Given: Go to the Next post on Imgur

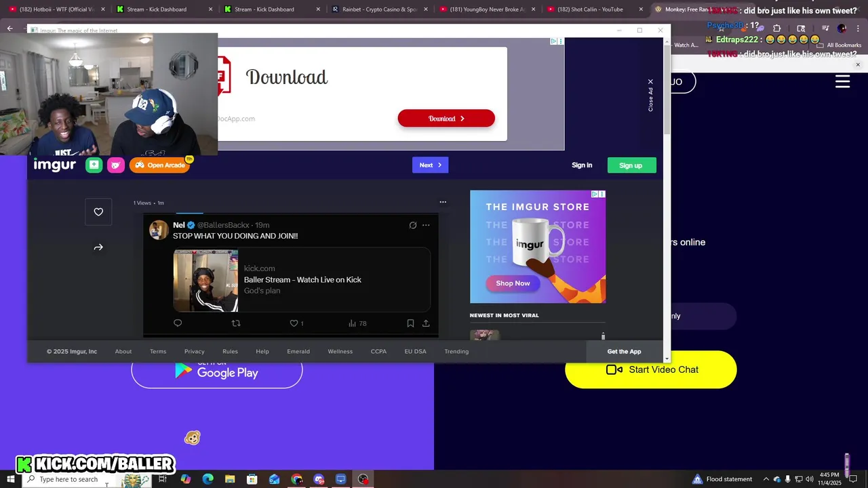Looking at the screenshot, I should [430, 165].
